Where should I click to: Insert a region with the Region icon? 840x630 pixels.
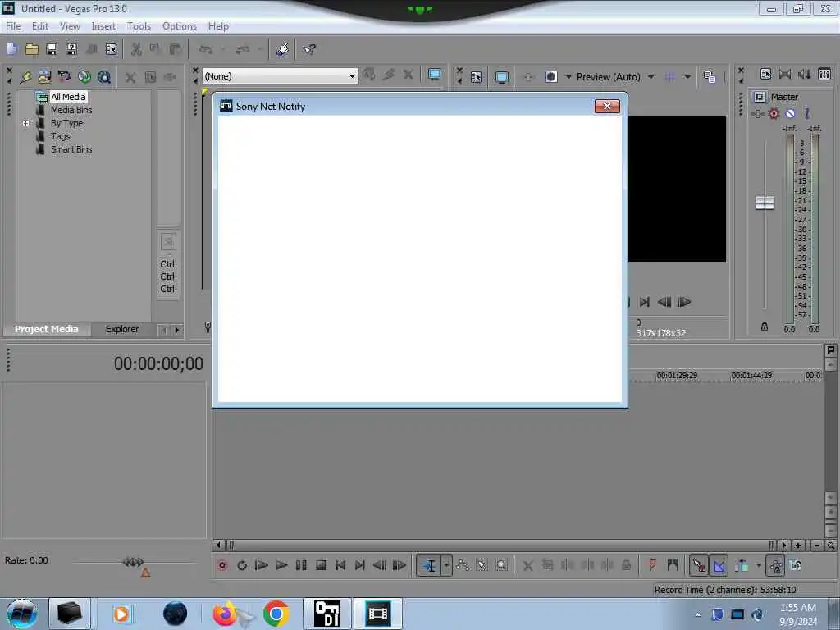(x=673, y=565)
